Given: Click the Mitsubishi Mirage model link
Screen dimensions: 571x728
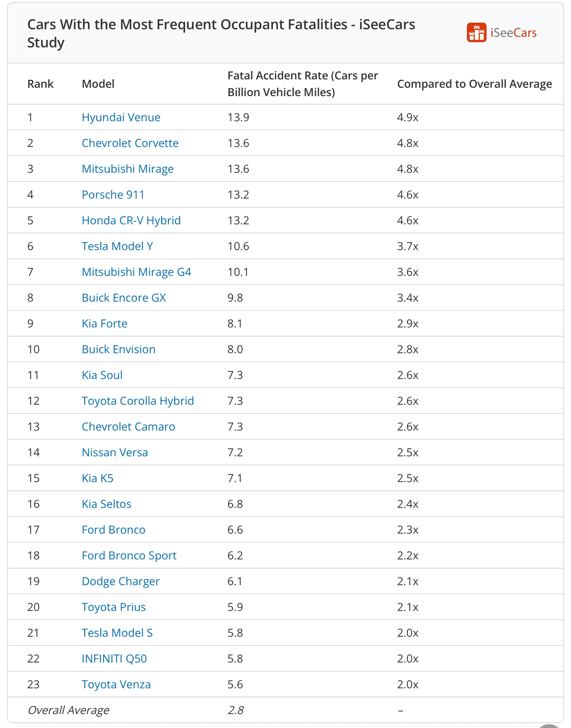Looking at the screenshot, I should 127,169.
